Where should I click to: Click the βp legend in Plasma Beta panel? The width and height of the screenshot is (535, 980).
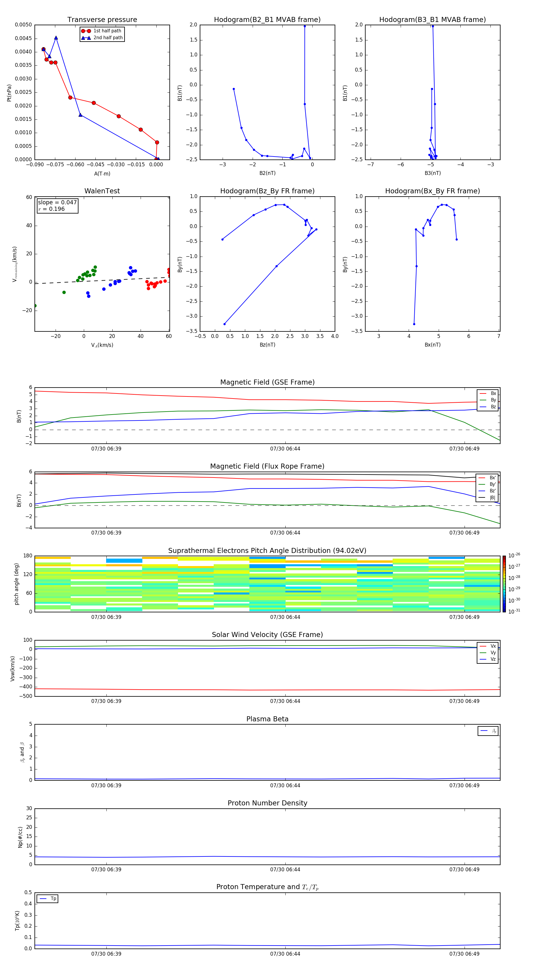pyautogui.click(x=488, y=731)
